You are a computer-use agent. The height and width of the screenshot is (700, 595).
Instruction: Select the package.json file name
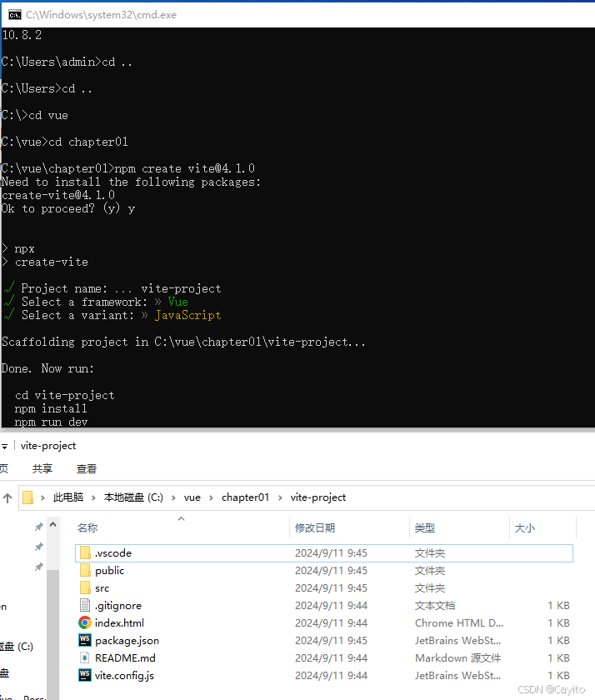point(127,640)
